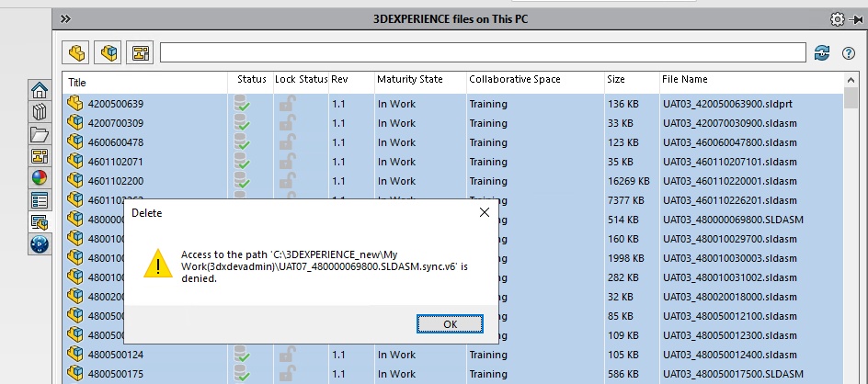This screenshot has width=868, height=384.
Task: Click file name UAT03_480050017500.SLDASM
Action: (733, 374)
